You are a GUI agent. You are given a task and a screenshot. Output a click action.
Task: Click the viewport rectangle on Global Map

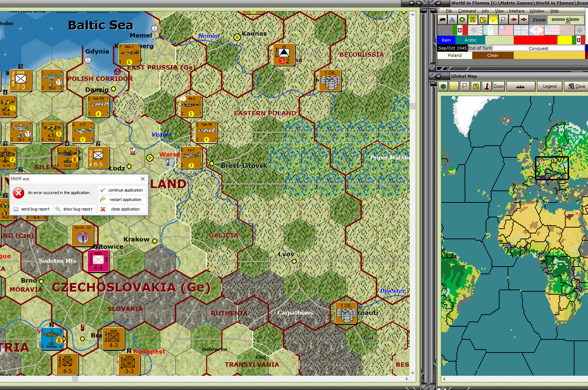[x=552, y=168]
